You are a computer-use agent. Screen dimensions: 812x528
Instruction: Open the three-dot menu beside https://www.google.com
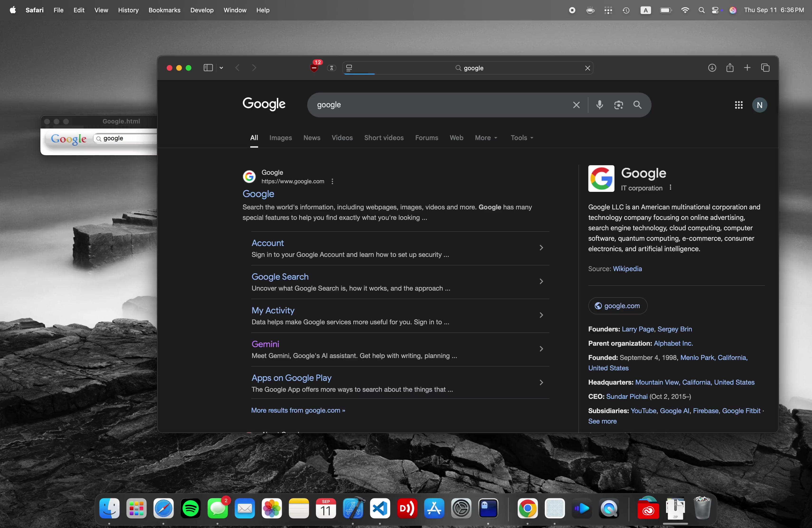point(332,181)
